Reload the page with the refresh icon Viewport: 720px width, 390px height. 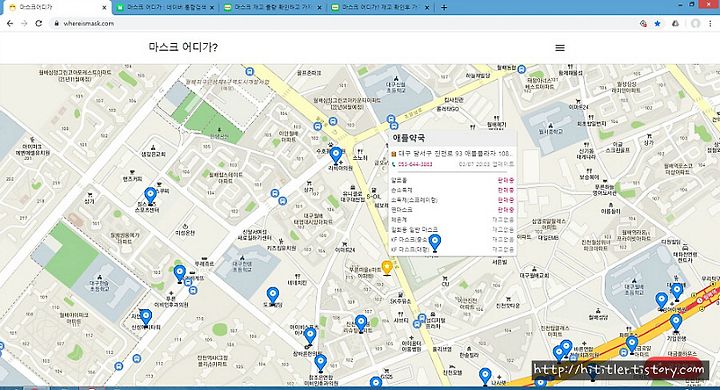tap(39, 23)
